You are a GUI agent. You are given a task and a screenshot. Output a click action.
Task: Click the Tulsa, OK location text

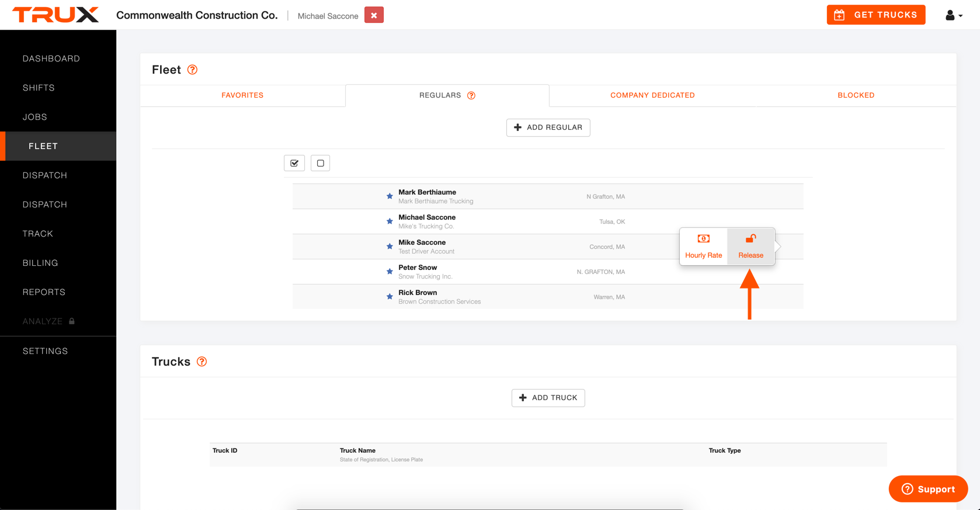(612, 222)
